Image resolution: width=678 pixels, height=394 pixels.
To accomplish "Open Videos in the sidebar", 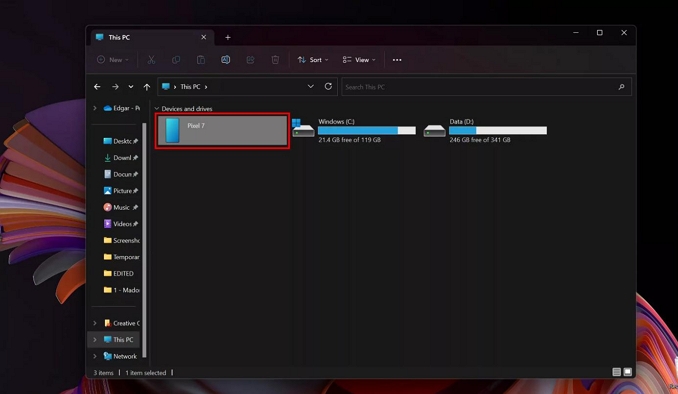I will point(121,224).
